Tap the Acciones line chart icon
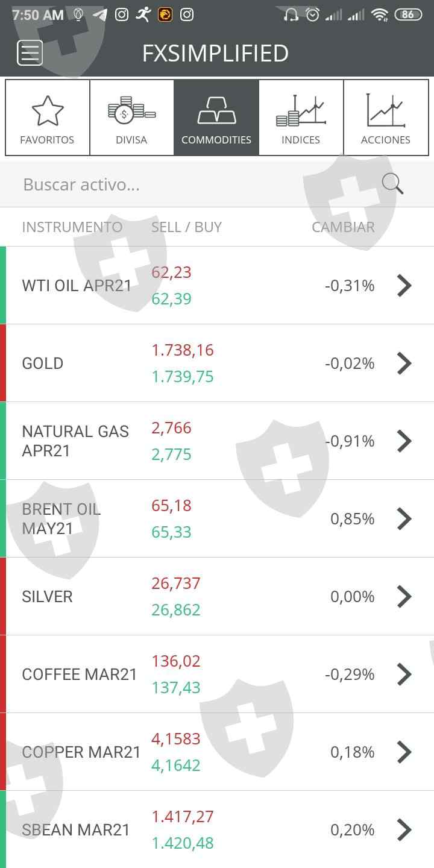 pos(385,111)
